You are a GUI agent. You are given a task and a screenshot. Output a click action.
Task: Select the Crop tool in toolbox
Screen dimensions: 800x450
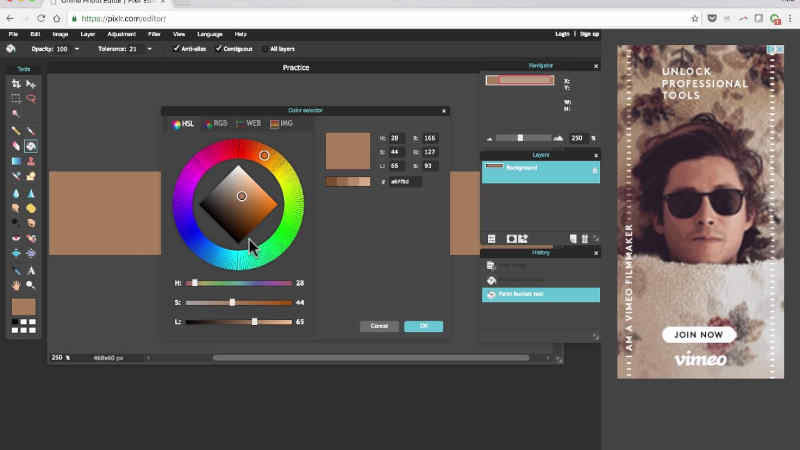click(16, 84)
